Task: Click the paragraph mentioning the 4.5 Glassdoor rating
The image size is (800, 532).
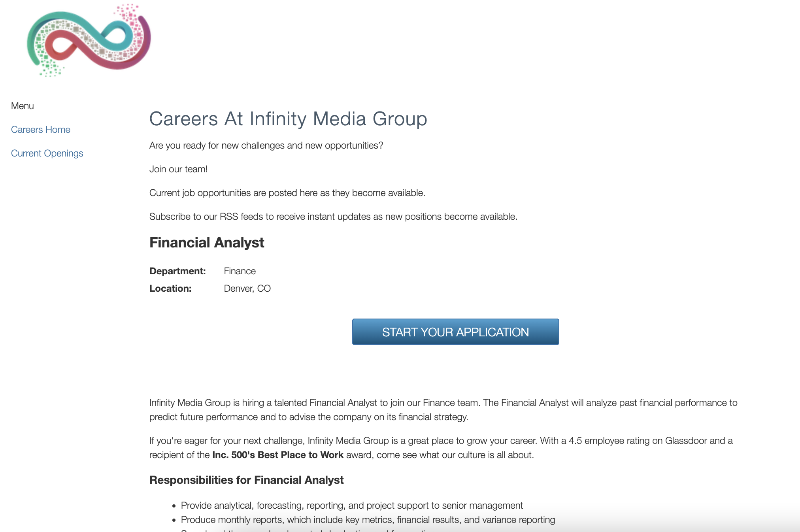Action: point(441,448)
